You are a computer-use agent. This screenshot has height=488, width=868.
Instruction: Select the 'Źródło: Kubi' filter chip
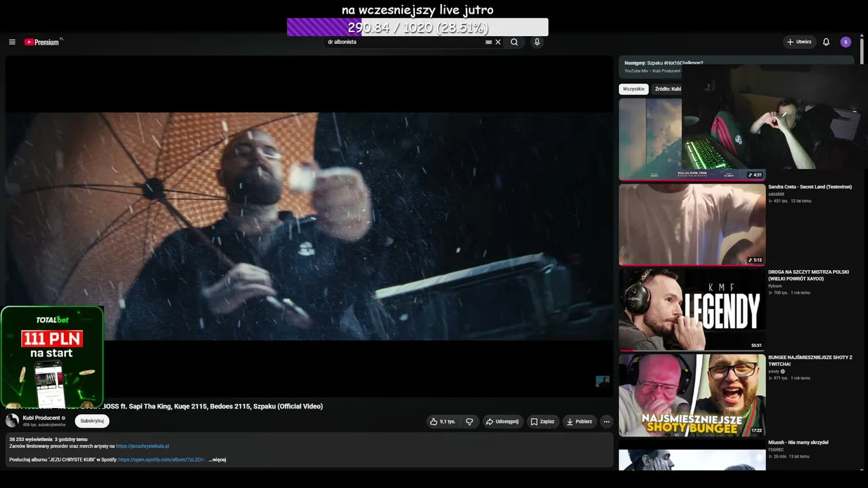pyautogui.click(x=668, y=89)
